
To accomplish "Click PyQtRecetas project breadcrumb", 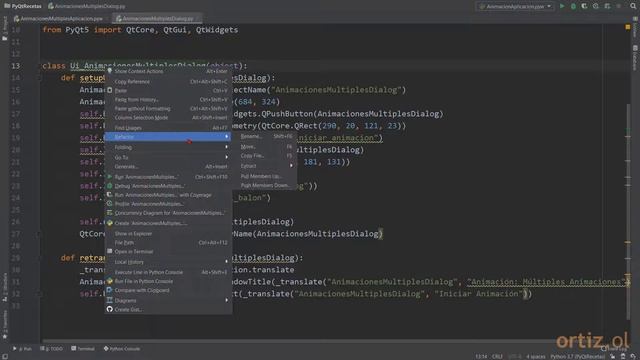I will click(x=23, y=6).
